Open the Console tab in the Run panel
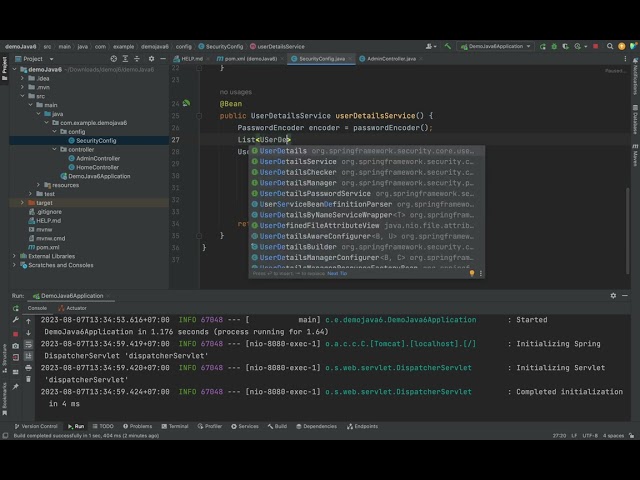The height and width of the screenshot is (480, 640). [x=37, y=308]
